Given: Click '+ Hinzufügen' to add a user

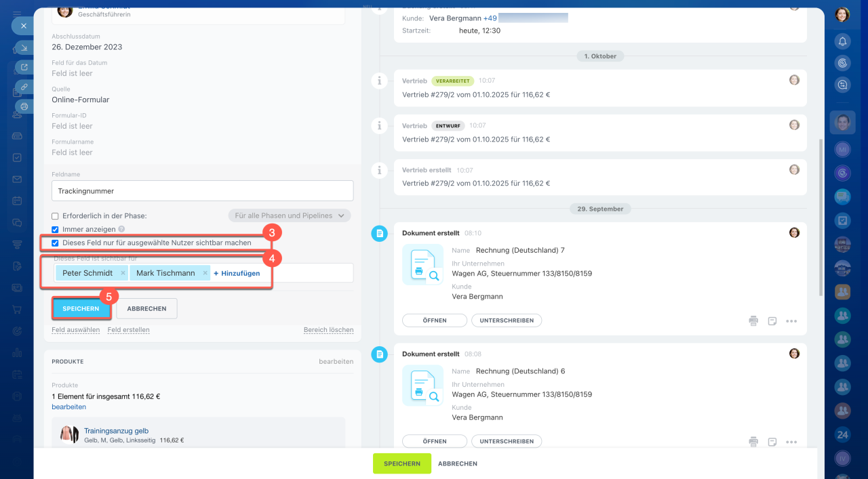Looking at the screenshot, I should pyautogui.click(x=237, y=273).
